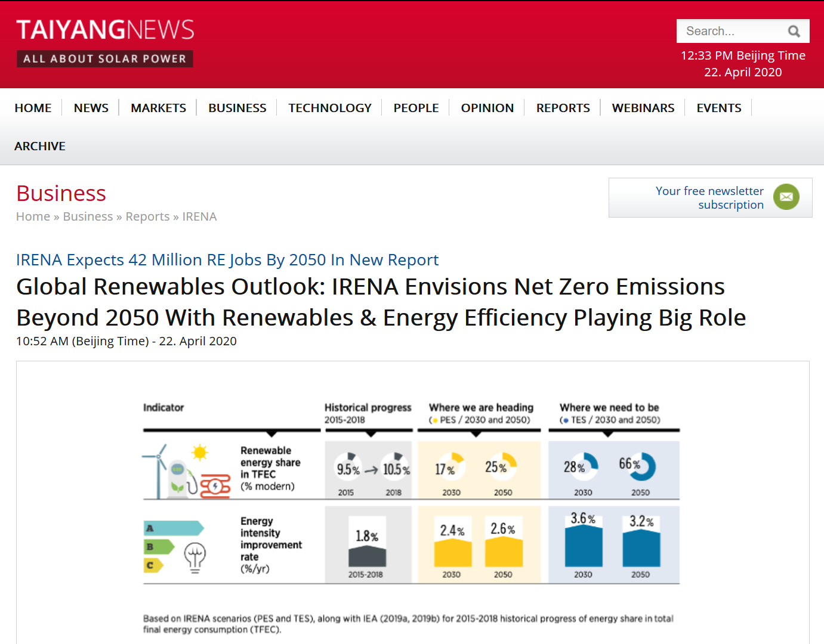
Task: Open the HOME menu item
Action: 33,108
